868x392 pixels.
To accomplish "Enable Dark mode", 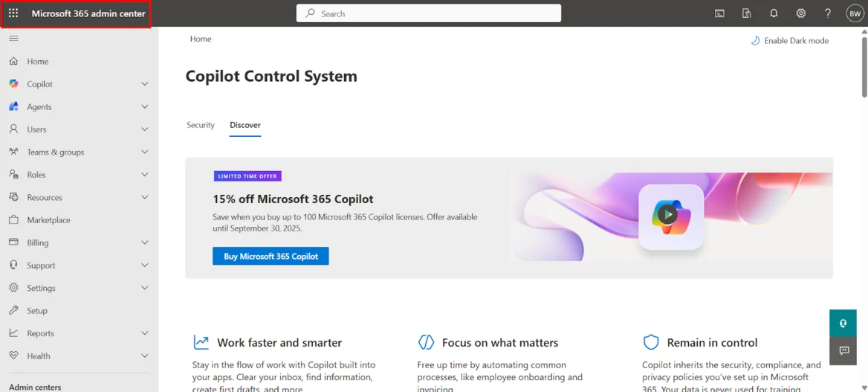I will tap(790, 40).
